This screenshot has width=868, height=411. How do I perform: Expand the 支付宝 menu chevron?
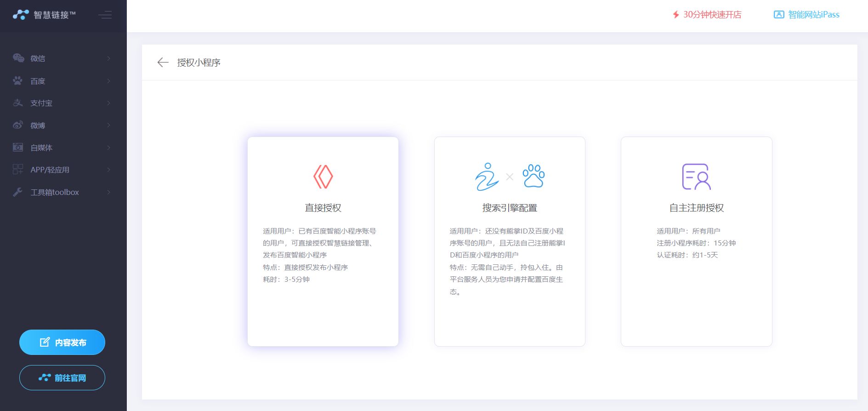[109, 103]
